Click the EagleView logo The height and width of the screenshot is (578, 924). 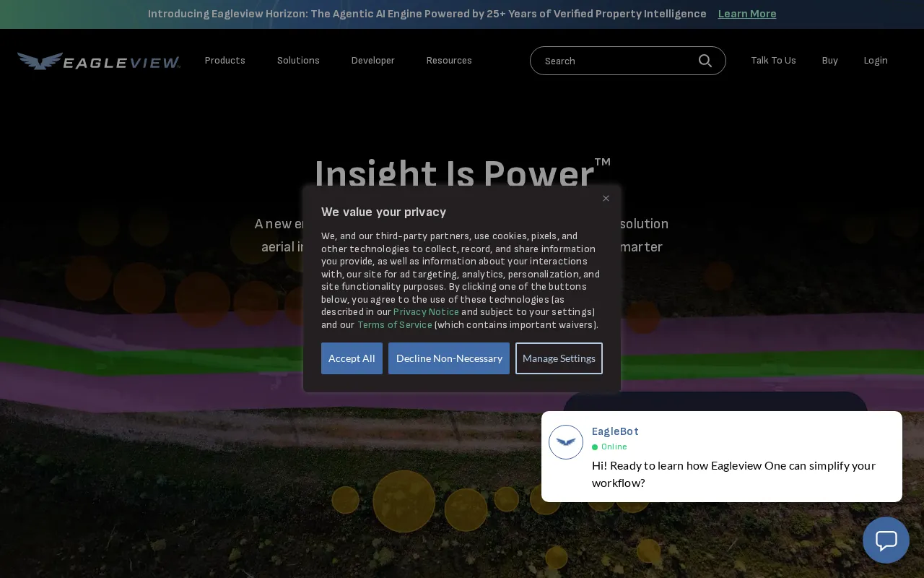tap(99, 61)
